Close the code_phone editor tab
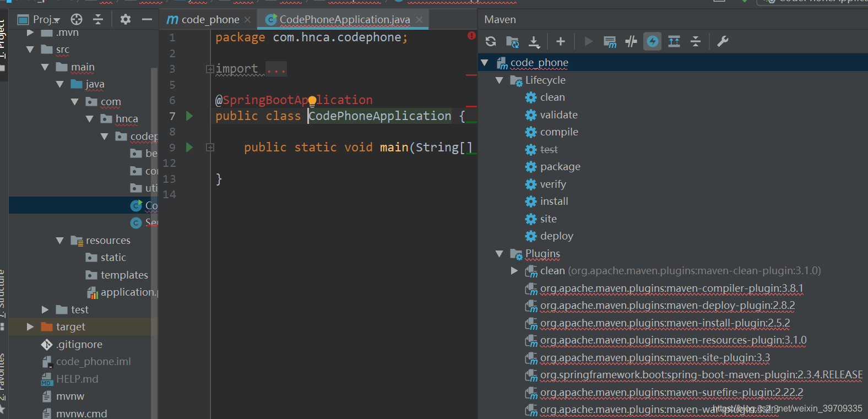Screen dimensions: 868x419 tap(247, 19)
